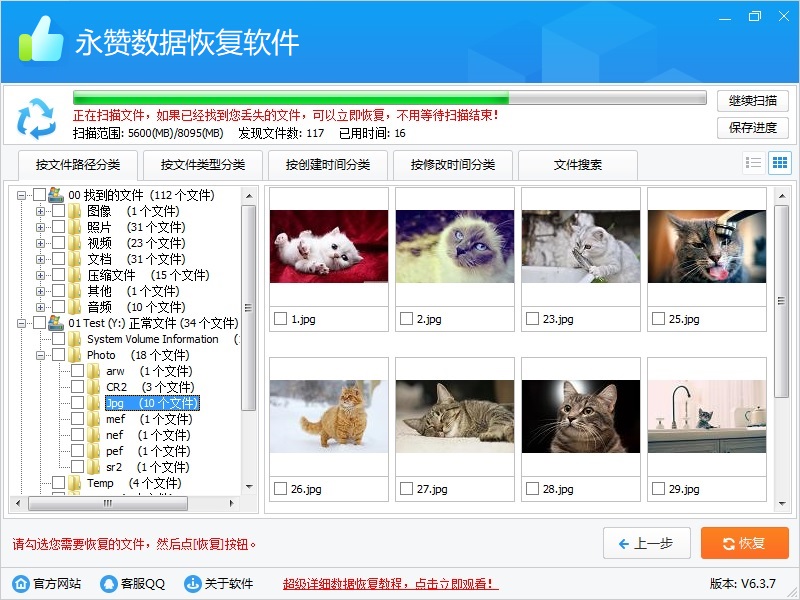
Task: Click the Jpg folder icon in tree
Action: pos(93,403)
